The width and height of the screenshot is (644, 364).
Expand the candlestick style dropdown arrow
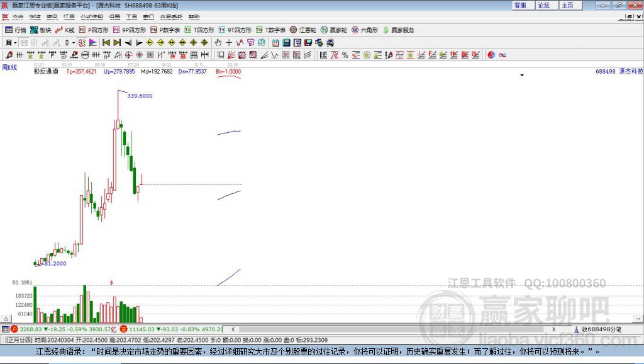coord(74,43)
